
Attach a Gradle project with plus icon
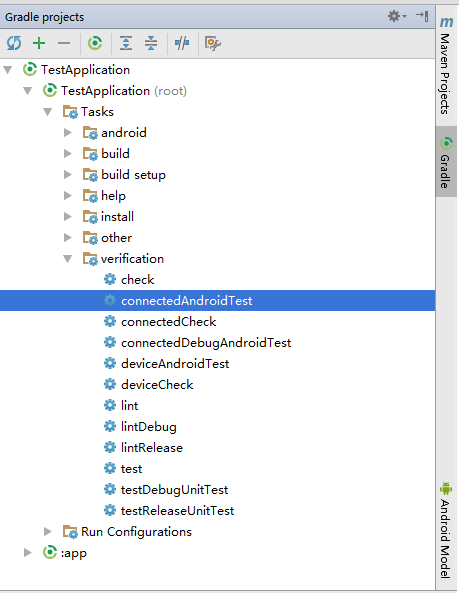pos(39,43)
